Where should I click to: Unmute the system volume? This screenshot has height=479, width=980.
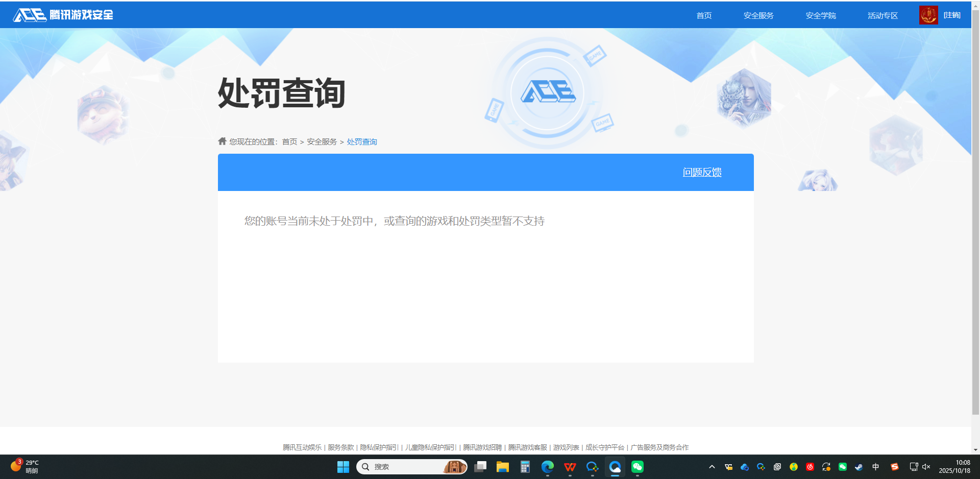point(925,467)
